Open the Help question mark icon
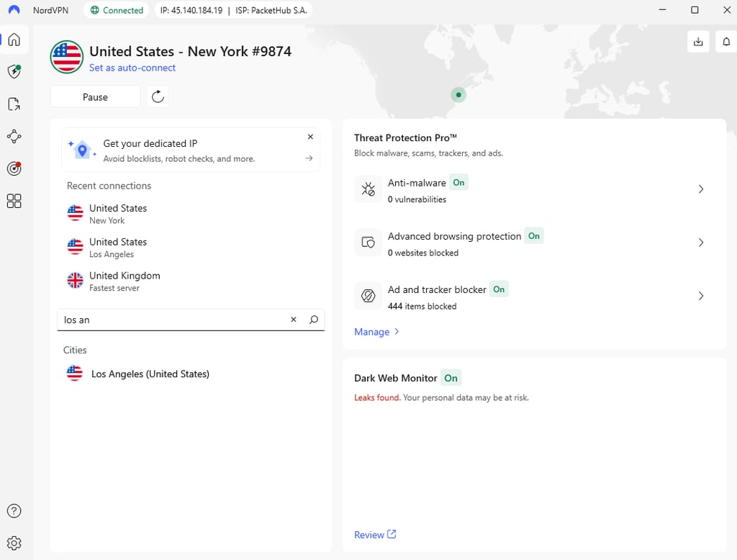The image size is (737, 560). pos(14,510)
